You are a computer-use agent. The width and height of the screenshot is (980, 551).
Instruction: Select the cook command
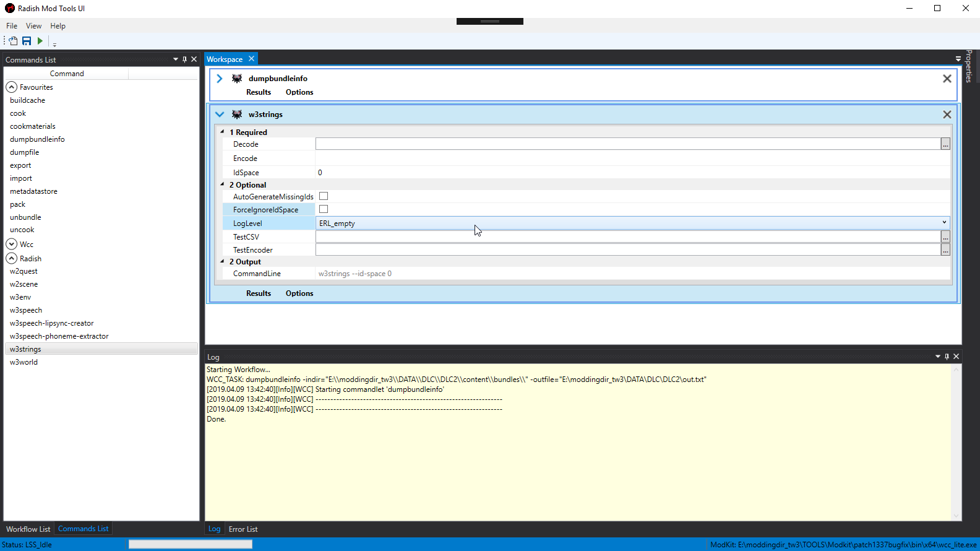point(18,113)
